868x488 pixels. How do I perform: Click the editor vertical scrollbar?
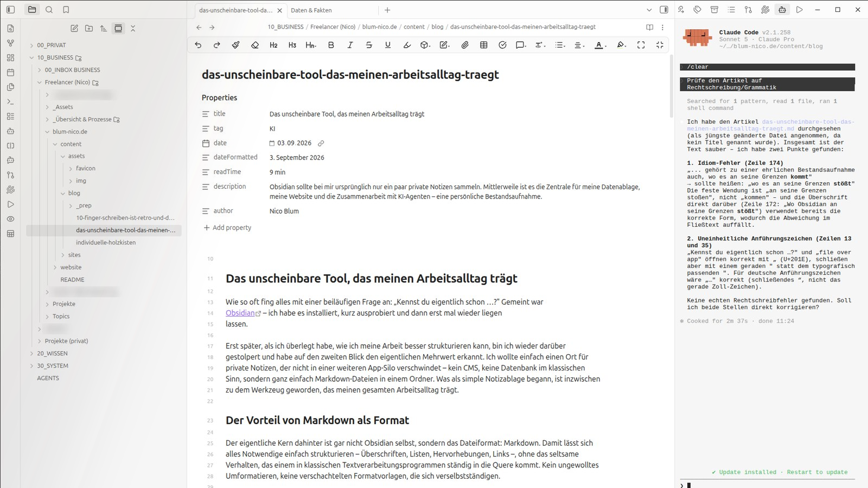(x=671, y=86)
